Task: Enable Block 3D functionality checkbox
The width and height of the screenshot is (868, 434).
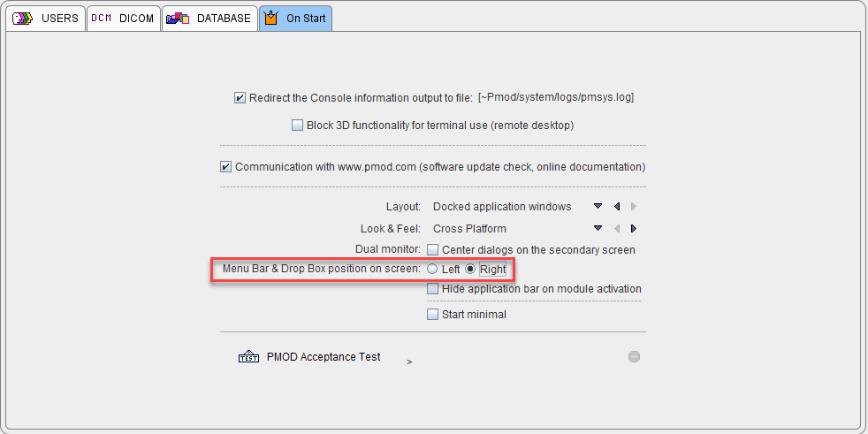Action: (x=297, y=126)
